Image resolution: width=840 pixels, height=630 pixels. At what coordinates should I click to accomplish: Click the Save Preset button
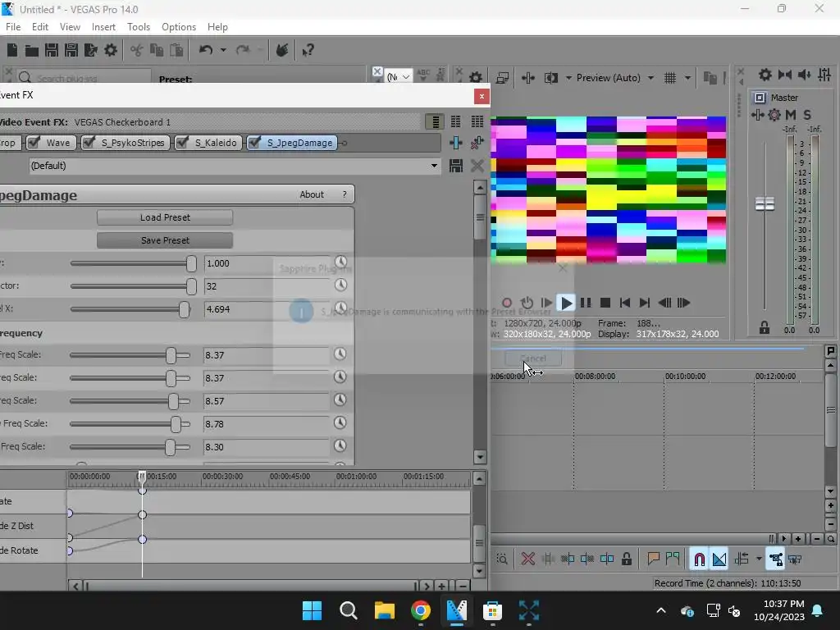165,240
